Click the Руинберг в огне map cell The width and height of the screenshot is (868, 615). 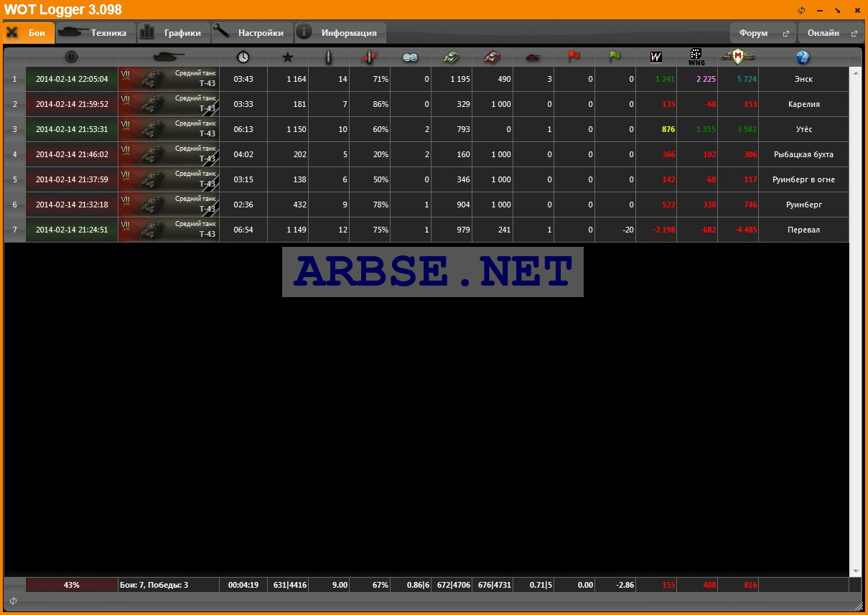click(x=803, y=179)
